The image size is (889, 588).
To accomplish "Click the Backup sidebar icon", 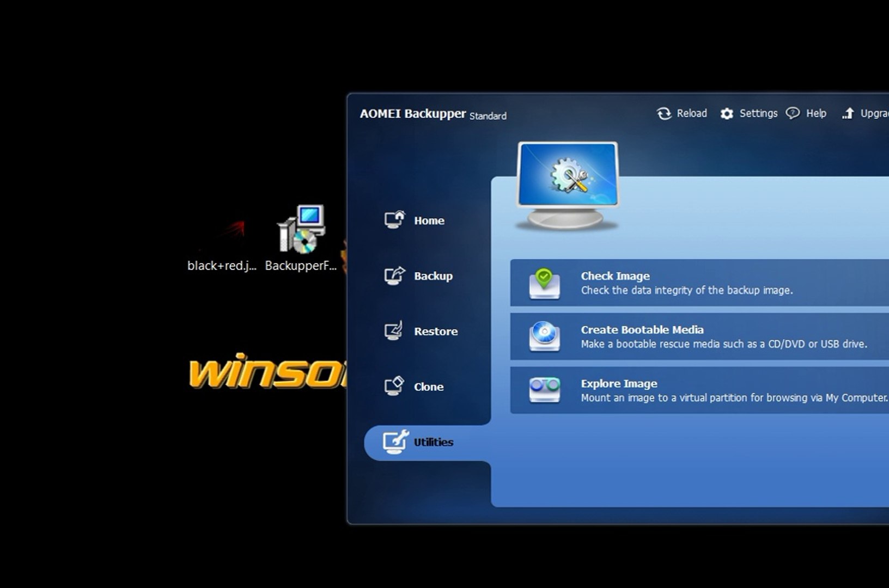I will click(x=394, y=275).
